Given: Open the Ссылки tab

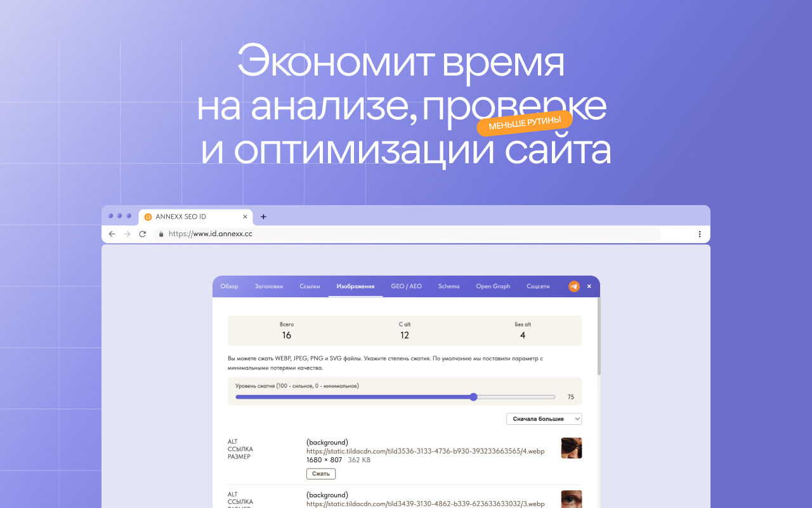Looking at the screenshot, I should 310,286.
